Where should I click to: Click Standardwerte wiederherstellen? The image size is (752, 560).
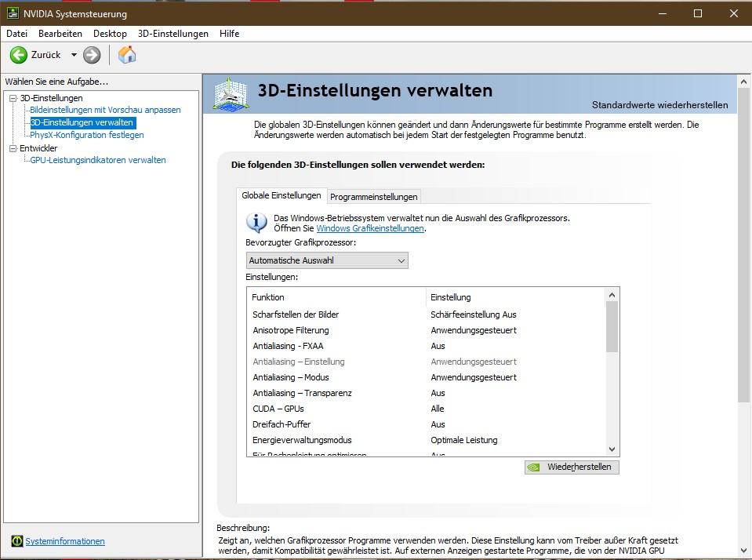pyautogui.click(x=659, y=105)
